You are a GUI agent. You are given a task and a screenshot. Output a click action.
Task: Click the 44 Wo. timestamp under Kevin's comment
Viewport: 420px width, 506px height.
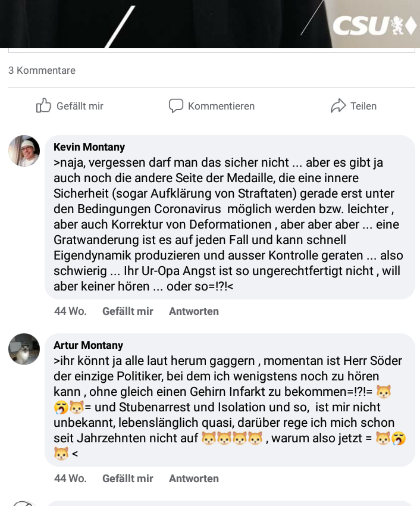click(70, 311)
